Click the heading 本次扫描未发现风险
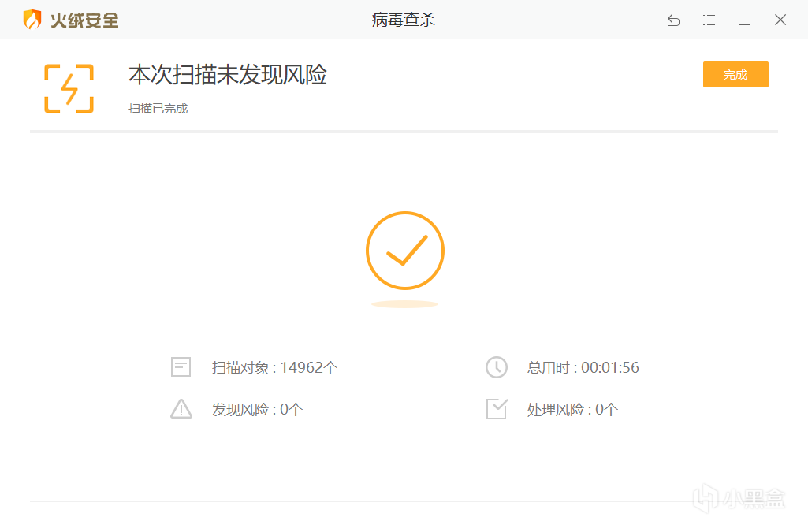This screenshot has width=808, height=532. click(228, 75)
